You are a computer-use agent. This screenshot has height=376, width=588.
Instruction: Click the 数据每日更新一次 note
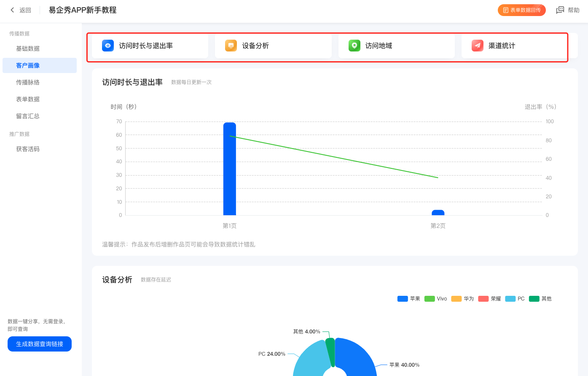point(191,82)
